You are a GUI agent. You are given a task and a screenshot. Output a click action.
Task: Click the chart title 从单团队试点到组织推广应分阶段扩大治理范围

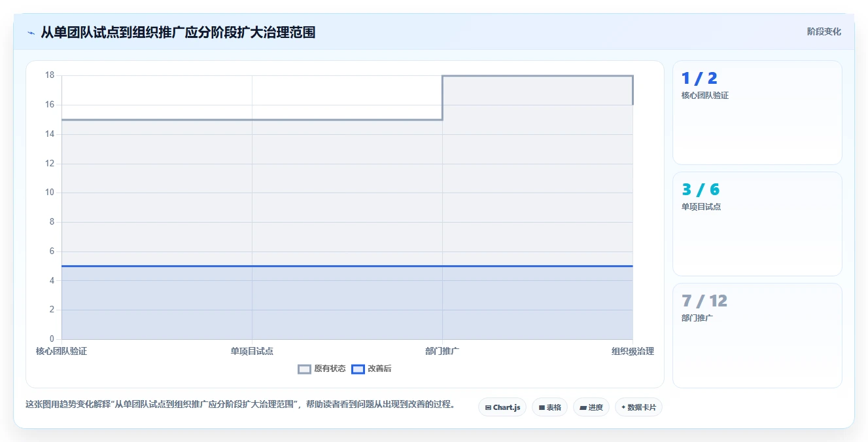coord(178,32)
